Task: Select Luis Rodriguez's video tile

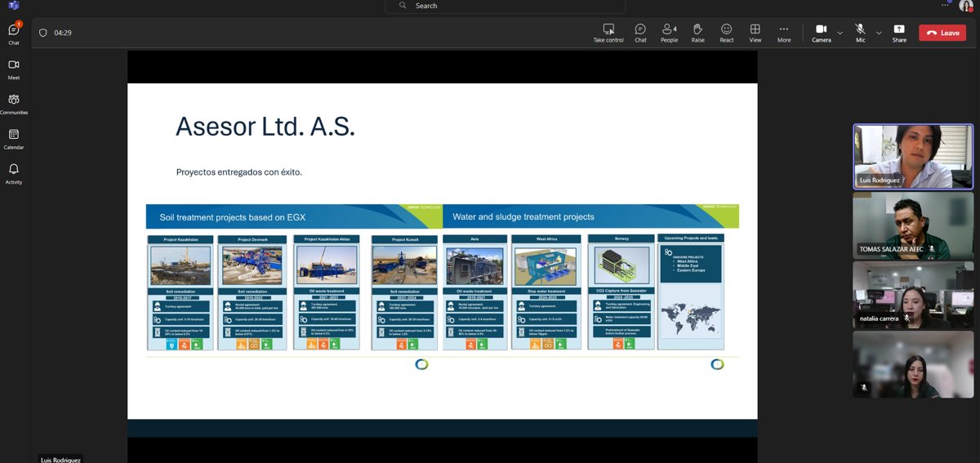Action: (913, 156)
